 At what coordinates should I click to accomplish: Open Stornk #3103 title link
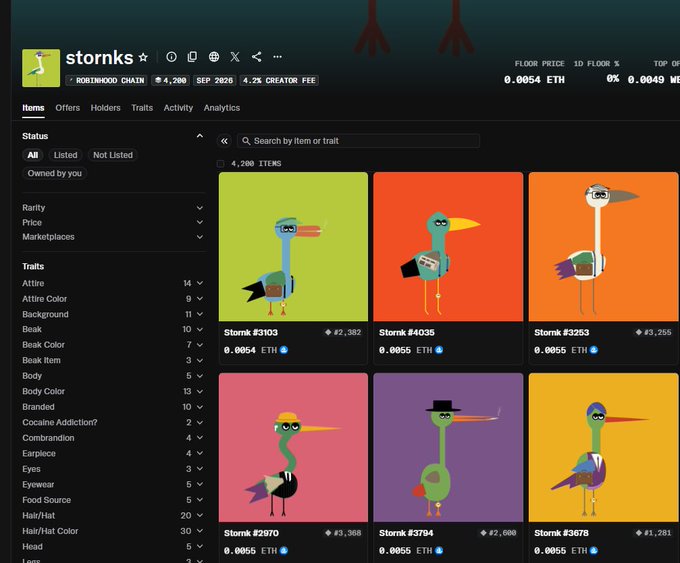251,333
